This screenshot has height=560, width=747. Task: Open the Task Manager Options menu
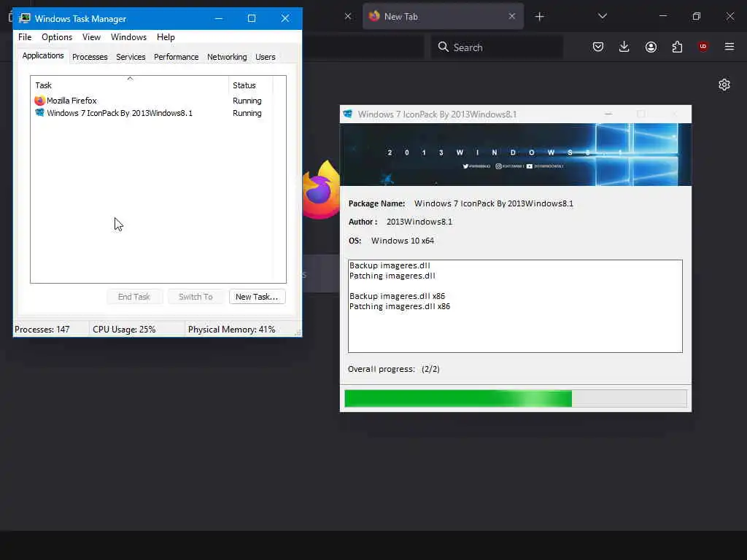point(57,37)
